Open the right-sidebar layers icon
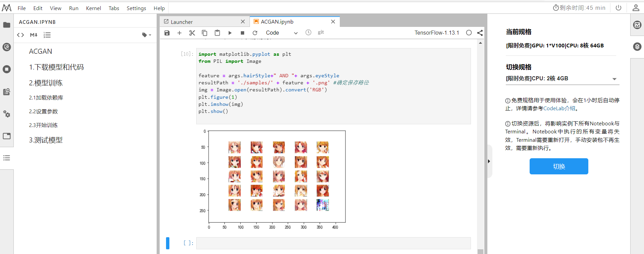The height and width of the screenshot is (254, 644). 637,47
